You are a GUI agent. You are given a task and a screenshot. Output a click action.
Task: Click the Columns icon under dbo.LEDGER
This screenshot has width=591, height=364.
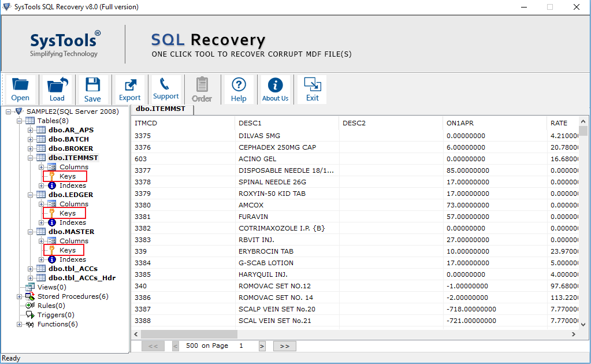pyautogui.click(x=52, y=204)
